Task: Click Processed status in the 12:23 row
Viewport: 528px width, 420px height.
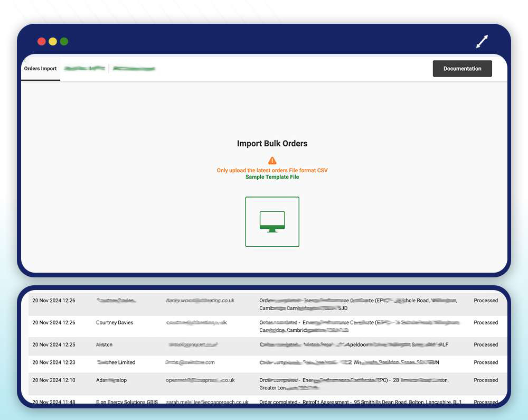Action: [x=486, y=362]
